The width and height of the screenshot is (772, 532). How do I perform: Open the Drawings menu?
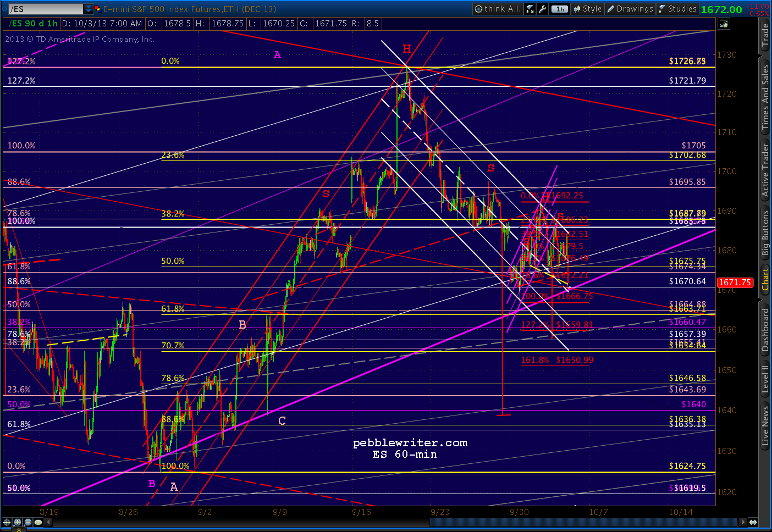[x=630, y=9]
